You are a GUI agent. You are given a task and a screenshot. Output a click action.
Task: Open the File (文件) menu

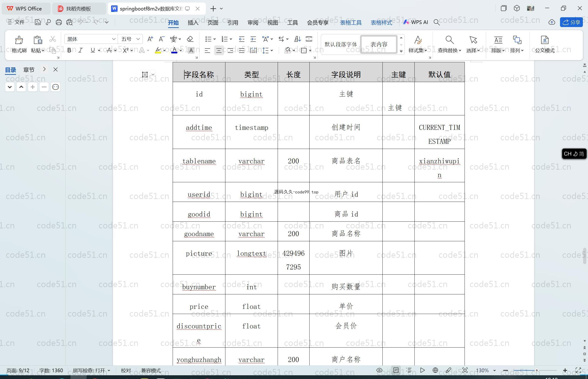click(16, 22)
